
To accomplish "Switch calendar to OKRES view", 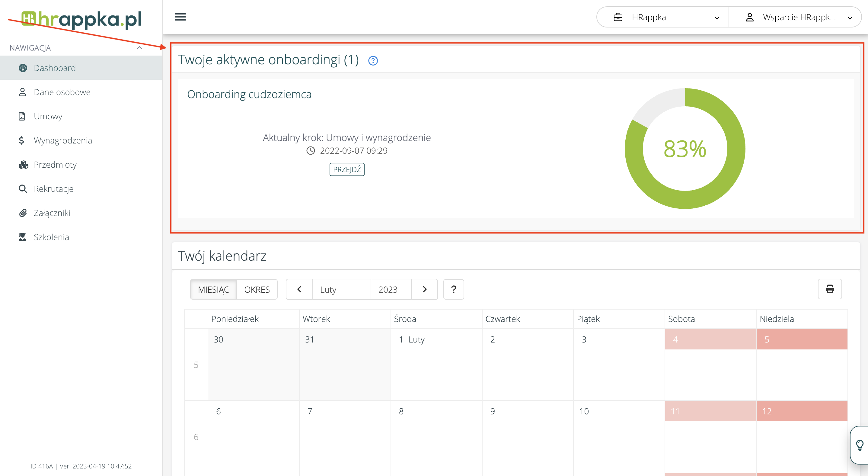I will point(257,289).
